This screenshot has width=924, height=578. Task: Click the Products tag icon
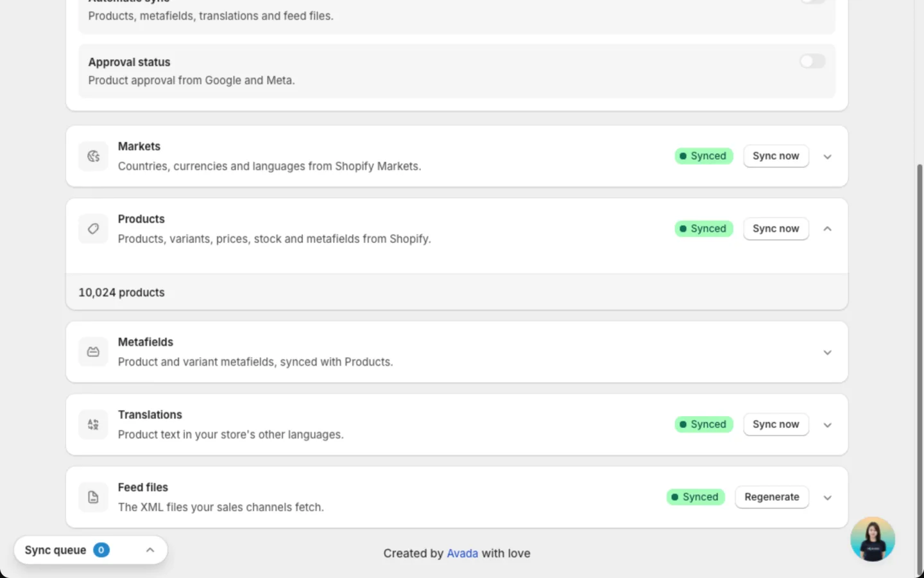click(x=94, y=229)
